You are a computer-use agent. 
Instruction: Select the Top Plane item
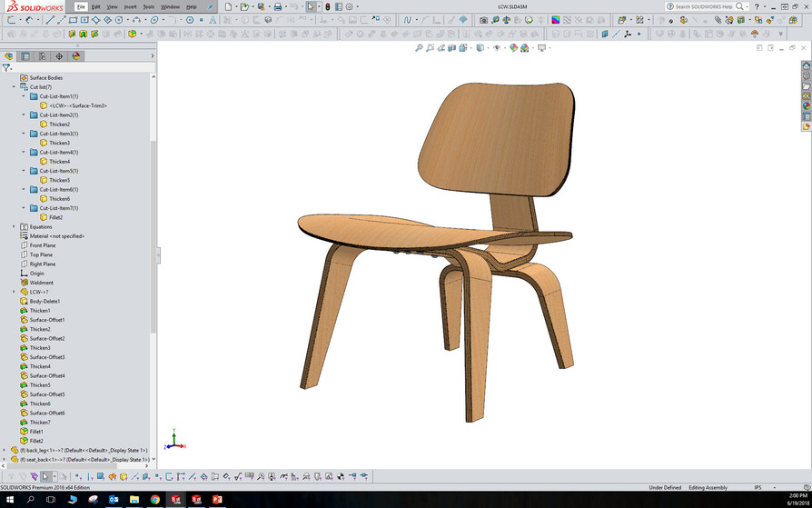pyautogui.click(x=42, y=255)
